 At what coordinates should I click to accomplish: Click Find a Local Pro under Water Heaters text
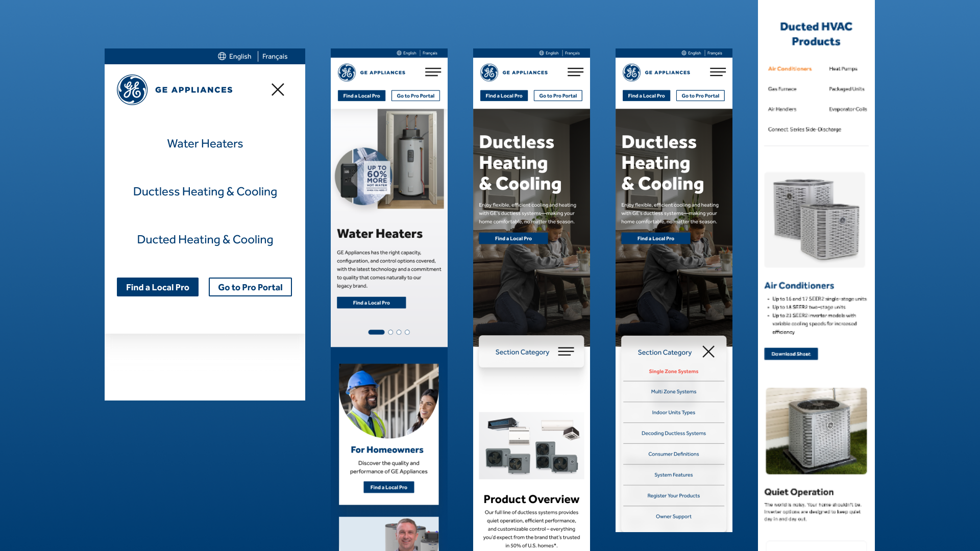click(371, 303)
